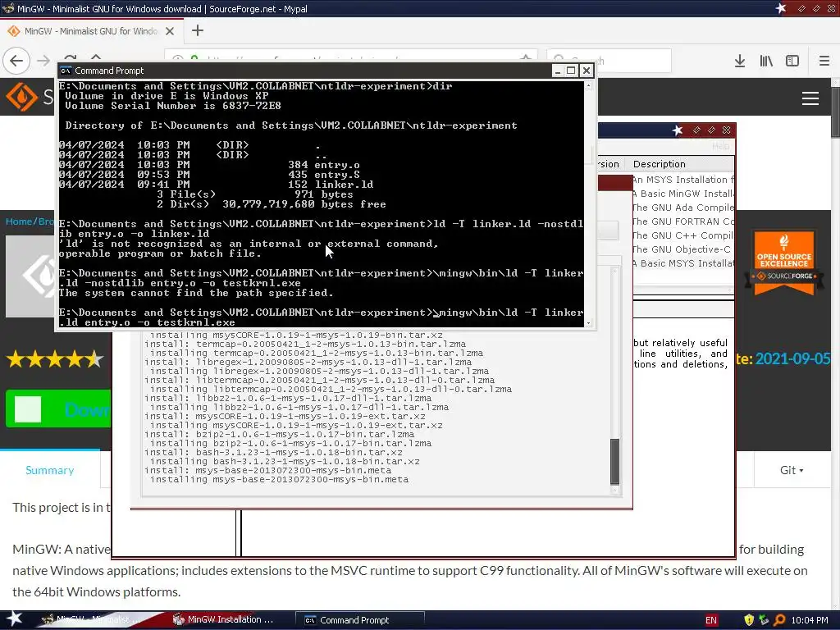Open the browser Library icon
840x630 pixels.
pyautogui.click(x=766, y=61)
